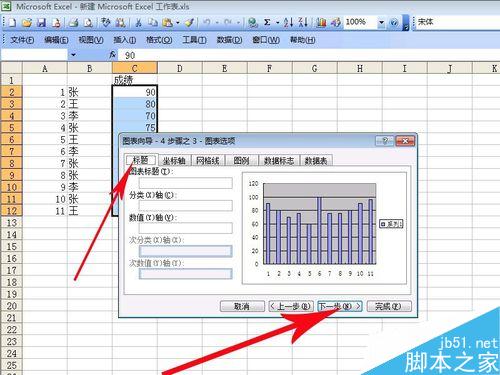Launch the Chart Wizard icon
The image size is (500, 375).
click(321, 23)
